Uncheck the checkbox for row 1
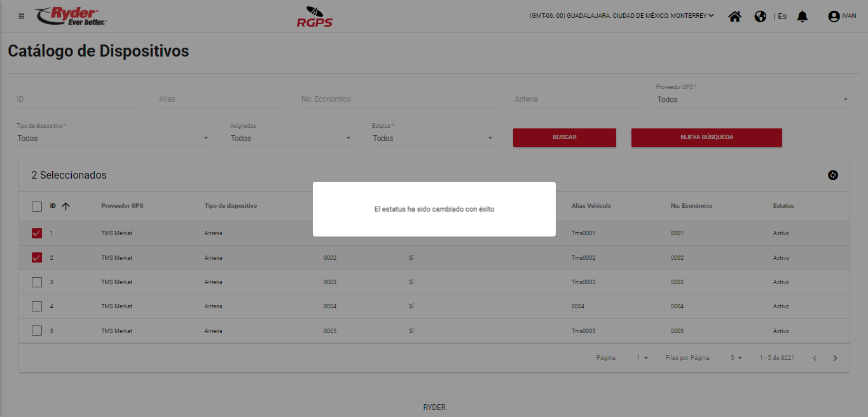Image resolution: width=868 pixels, height=417 pixels. coord(37,233)
